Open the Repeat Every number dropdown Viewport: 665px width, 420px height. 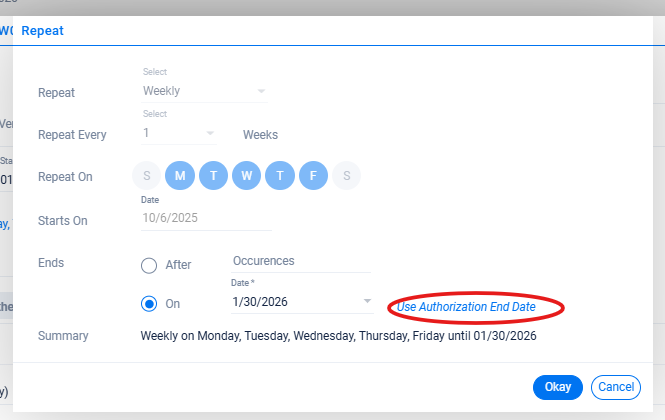(179, 133)
